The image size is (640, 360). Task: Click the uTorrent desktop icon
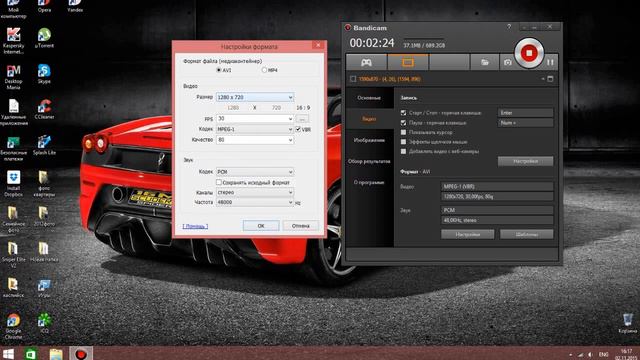pyautogui.click(x=44, y=38)
